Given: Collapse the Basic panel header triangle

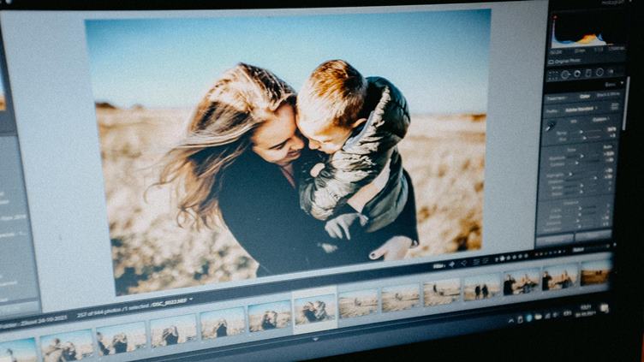Looking at the screenshot, I should pos(623,83).
